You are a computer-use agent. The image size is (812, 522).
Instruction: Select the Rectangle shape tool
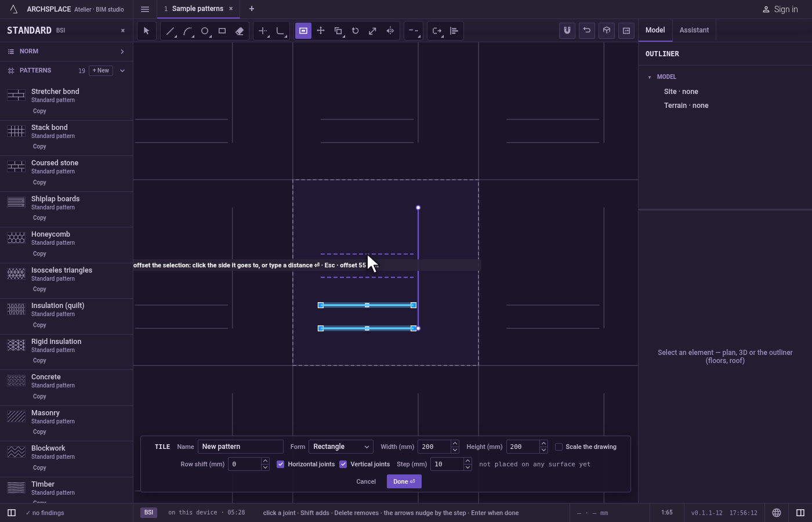tap(222, 31)
